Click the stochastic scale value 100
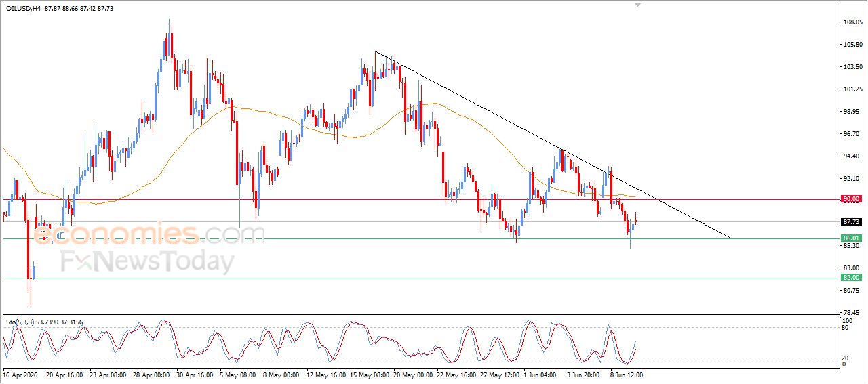 tap(846, 320)
